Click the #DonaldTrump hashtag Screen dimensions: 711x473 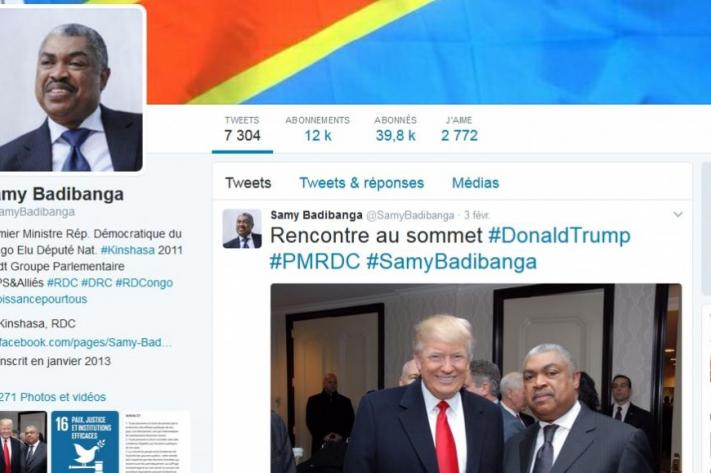pos(559,235)
